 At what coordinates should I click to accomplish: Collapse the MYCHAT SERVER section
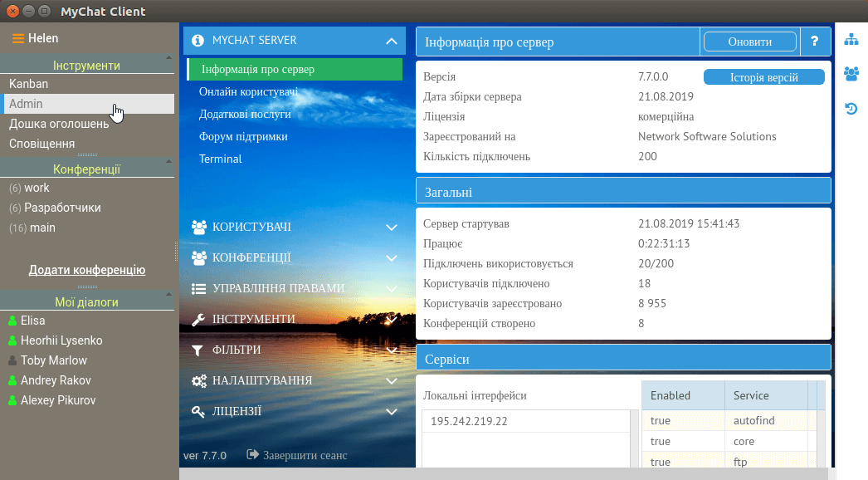pos(392,41)
